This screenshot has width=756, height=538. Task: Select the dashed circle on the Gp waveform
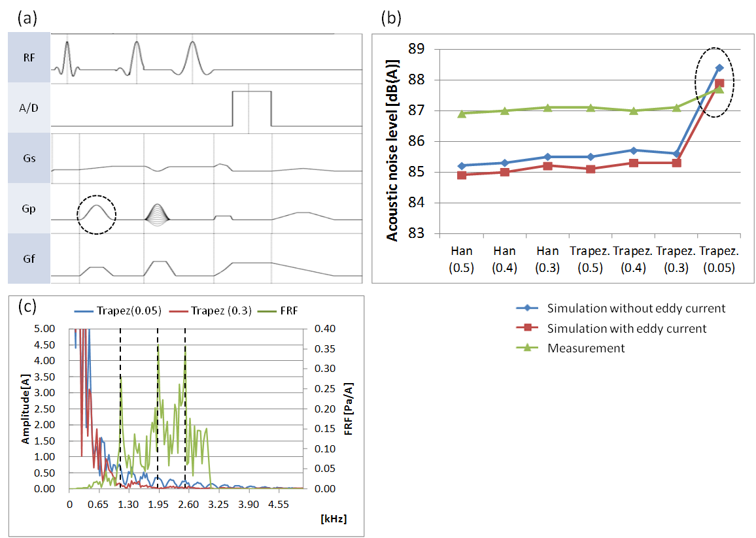[96, 214]
